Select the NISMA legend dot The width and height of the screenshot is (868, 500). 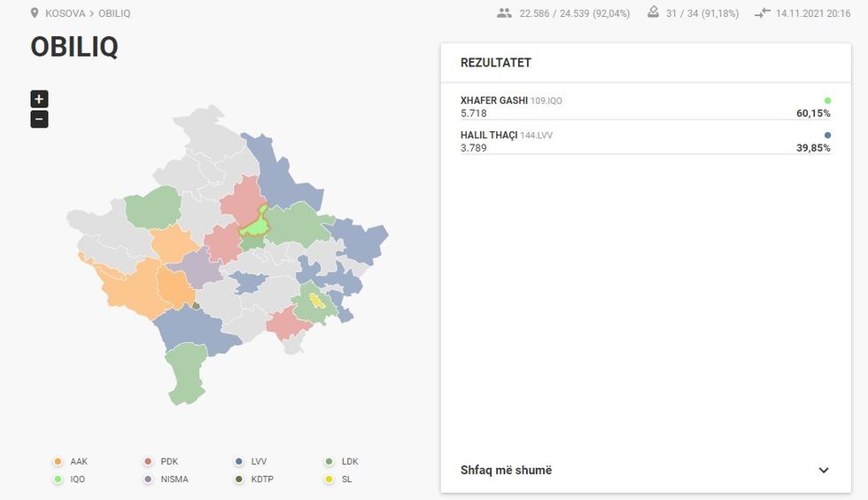point(149,480)
